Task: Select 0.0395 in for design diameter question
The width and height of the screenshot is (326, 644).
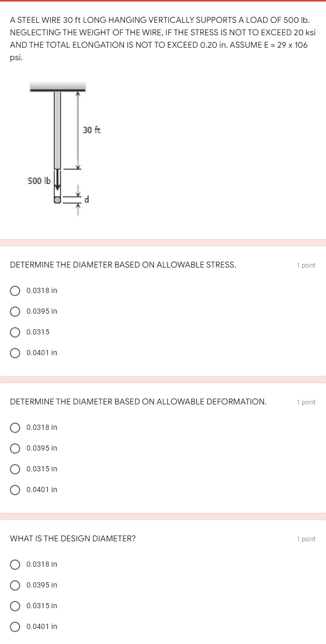Action: click(x=15, y=585)
